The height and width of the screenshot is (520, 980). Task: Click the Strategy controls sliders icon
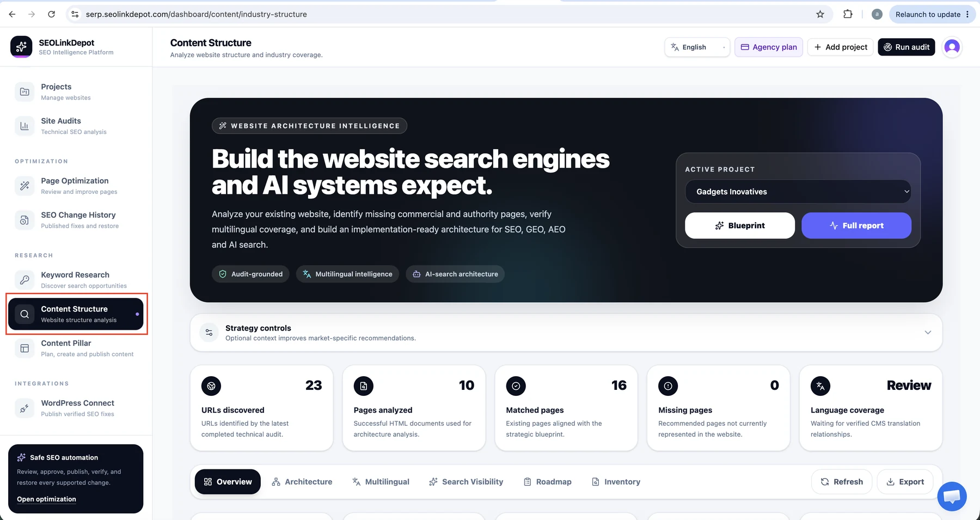pyautogui.click(x=209, y=332)
